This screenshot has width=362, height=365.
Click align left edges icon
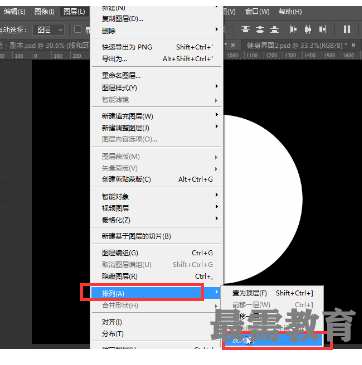point(294,30)
